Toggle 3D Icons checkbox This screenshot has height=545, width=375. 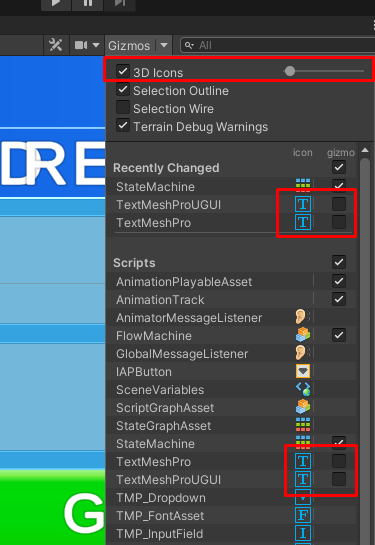pos(123,71)
